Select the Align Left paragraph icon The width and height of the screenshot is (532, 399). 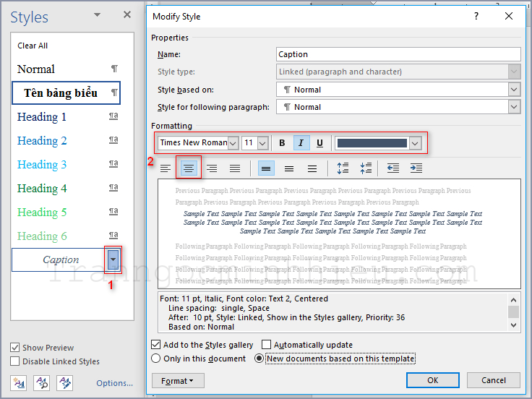pyautogui.click(x=166, y=168)
